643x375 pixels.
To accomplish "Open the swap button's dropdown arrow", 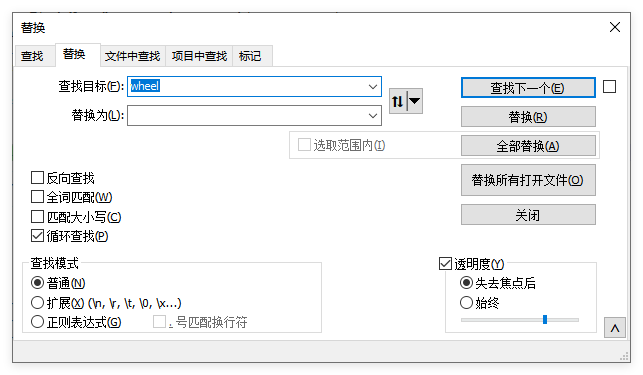I will [x=415, y=101].
